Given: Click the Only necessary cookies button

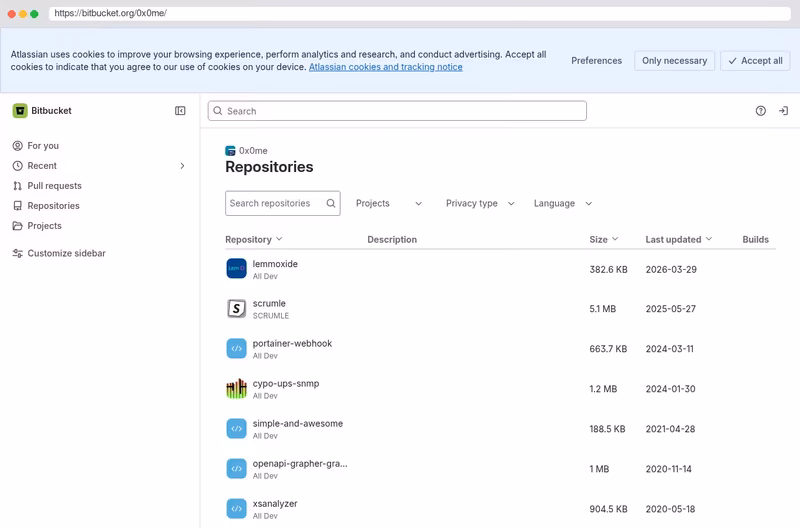Looking at the screenshot, I should [x=674, y=61].
